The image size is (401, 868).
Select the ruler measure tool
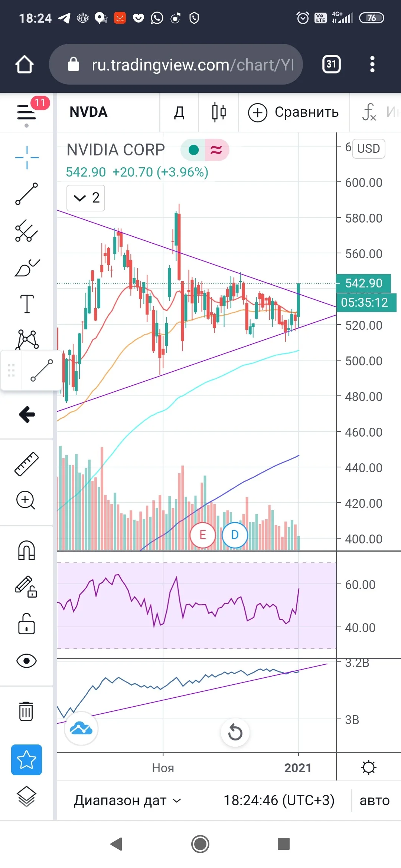[27, 464]
